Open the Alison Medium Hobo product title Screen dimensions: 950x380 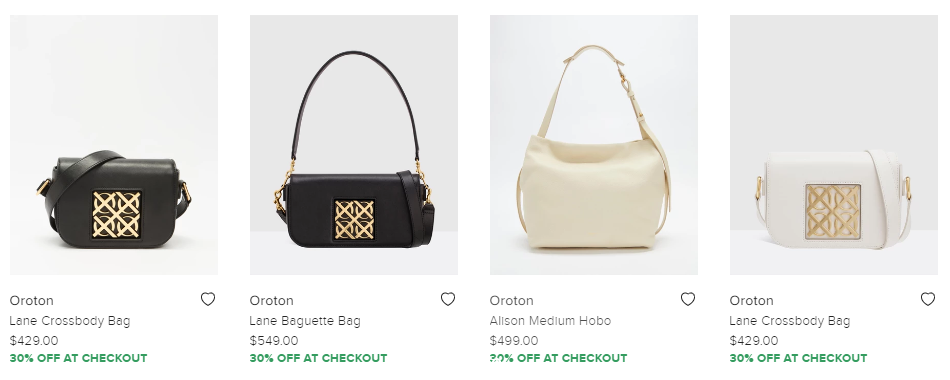(550, 321)
